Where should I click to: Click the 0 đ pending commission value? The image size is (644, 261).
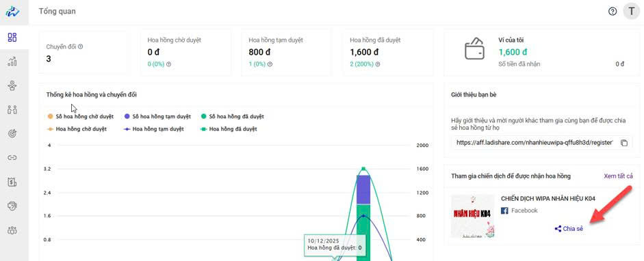click(x=154, y=53)
